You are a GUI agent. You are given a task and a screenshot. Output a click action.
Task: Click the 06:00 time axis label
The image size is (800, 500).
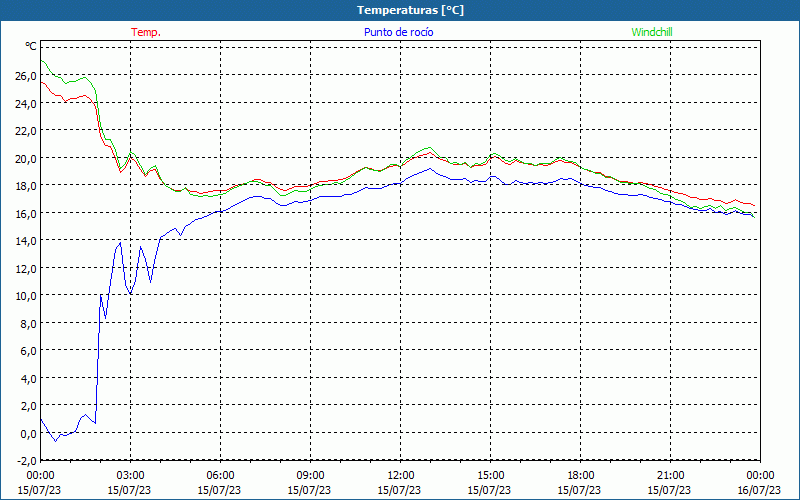click(220, 476)
